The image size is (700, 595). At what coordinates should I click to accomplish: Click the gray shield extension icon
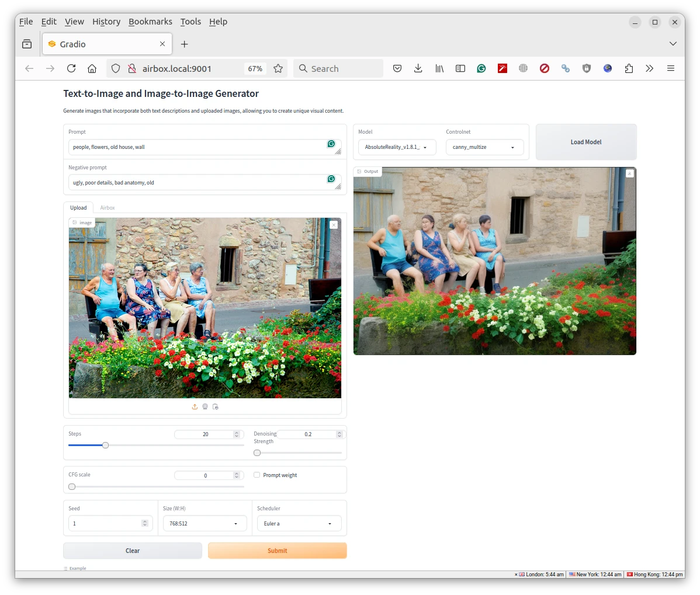(x=587, y=69)
